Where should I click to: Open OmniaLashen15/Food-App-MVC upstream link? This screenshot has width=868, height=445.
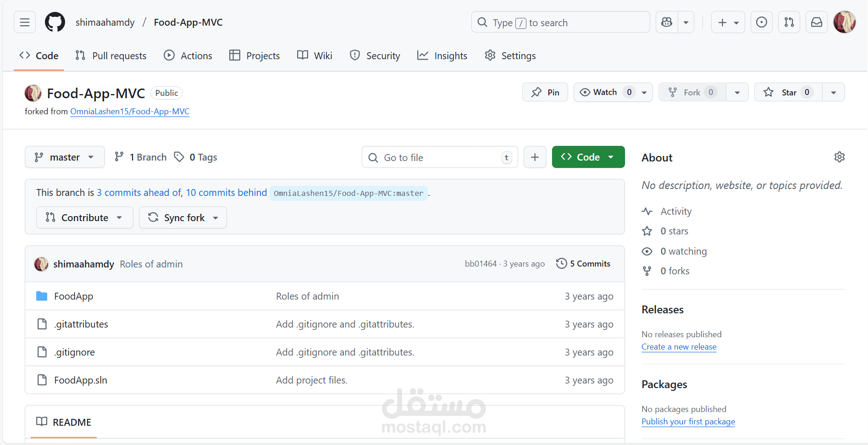pyautogui.click(x=130, y=111)
